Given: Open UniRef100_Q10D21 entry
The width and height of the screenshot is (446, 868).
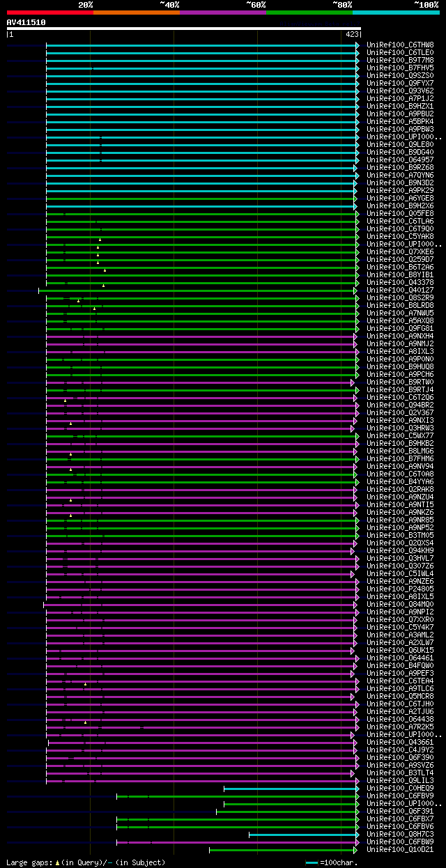Looking at the screenshot, I should point(400,849).
